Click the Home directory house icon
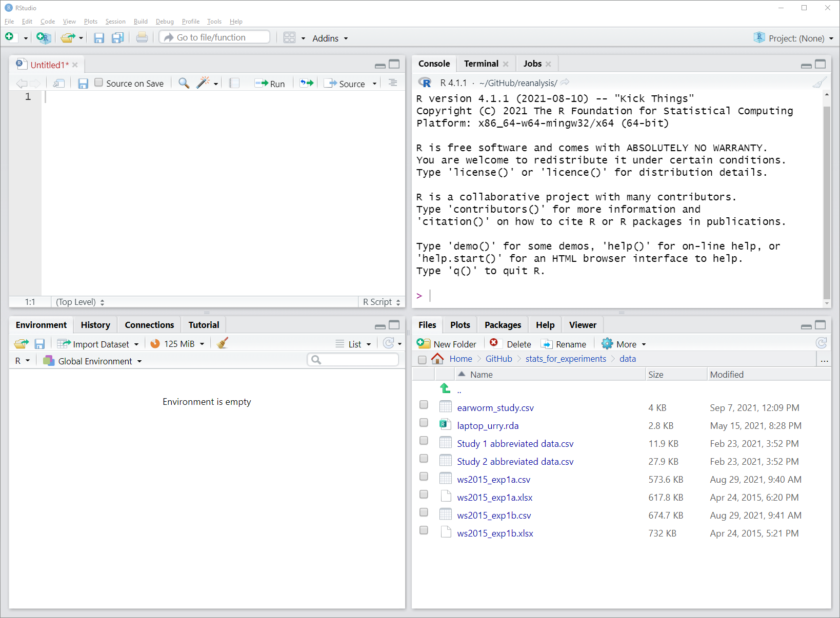This screenshot has height=618, width=840. [437, 359]
